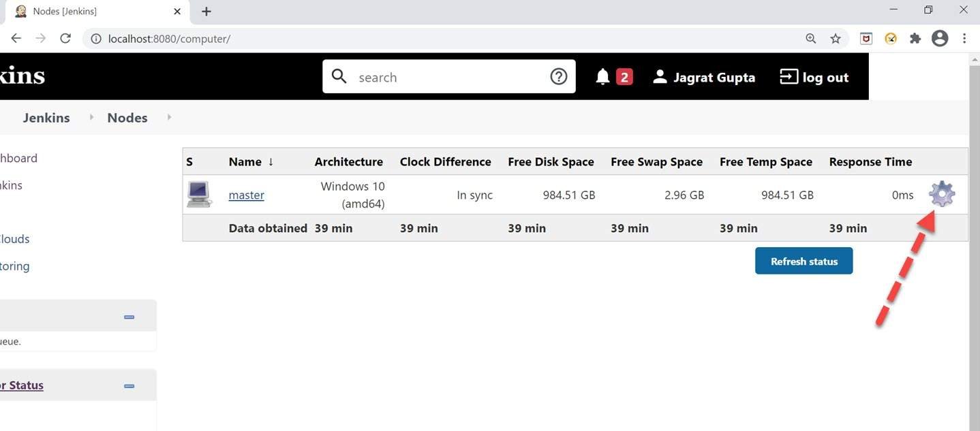Click the Jagrat Gupta user icon

pyautogui.click(x=659, y=77)
